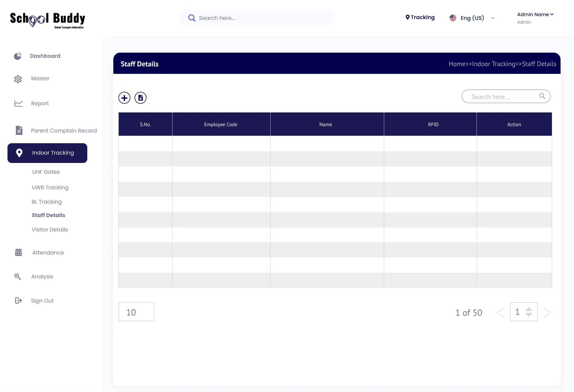Select Parent Complain Record in sidebar
Viewport: 574px width, 392px height.
[64, 131]
